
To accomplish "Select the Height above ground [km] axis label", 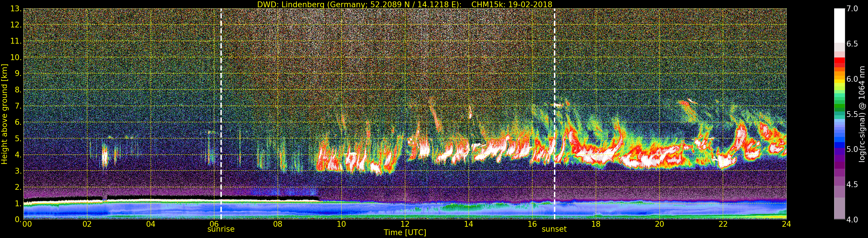I will pos(4,114).
